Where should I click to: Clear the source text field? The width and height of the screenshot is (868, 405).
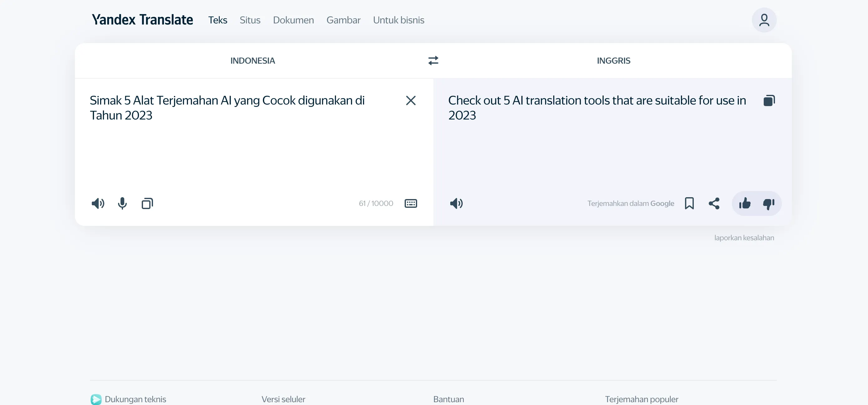[410, 100]
